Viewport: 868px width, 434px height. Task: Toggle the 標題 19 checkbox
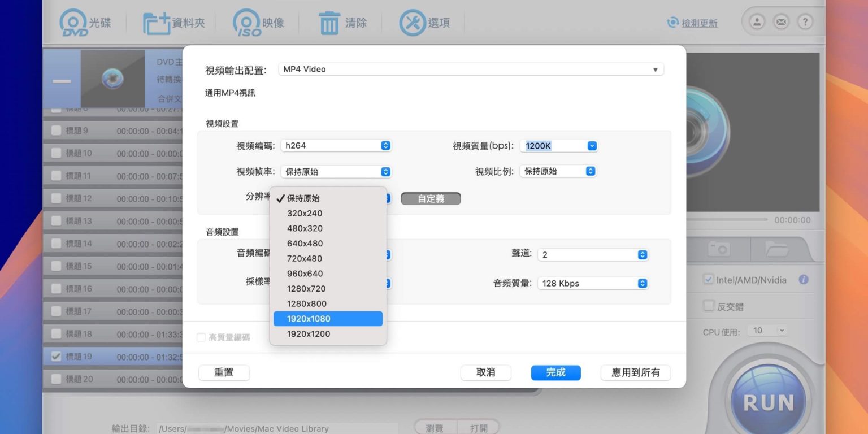(56, 357)
